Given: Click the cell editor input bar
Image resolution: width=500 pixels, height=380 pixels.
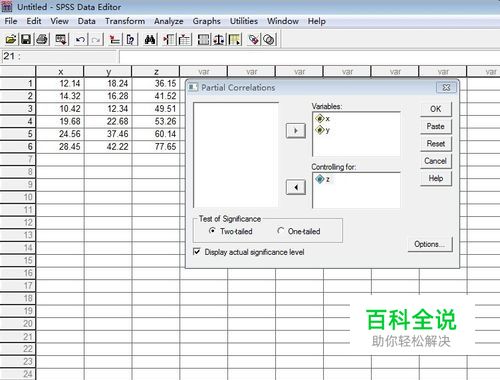Looking at the screenshot, I should pyautogui.click(x=309, y=57).
